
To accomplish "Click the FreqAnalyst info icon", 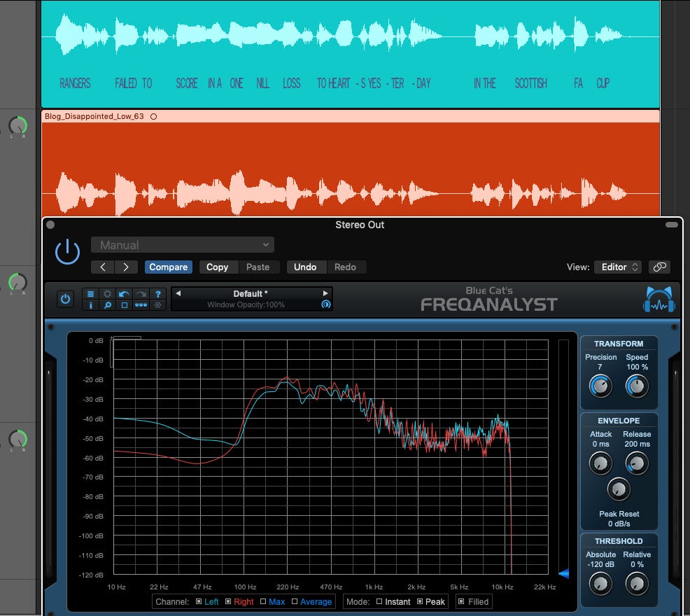I will [90, 305].
